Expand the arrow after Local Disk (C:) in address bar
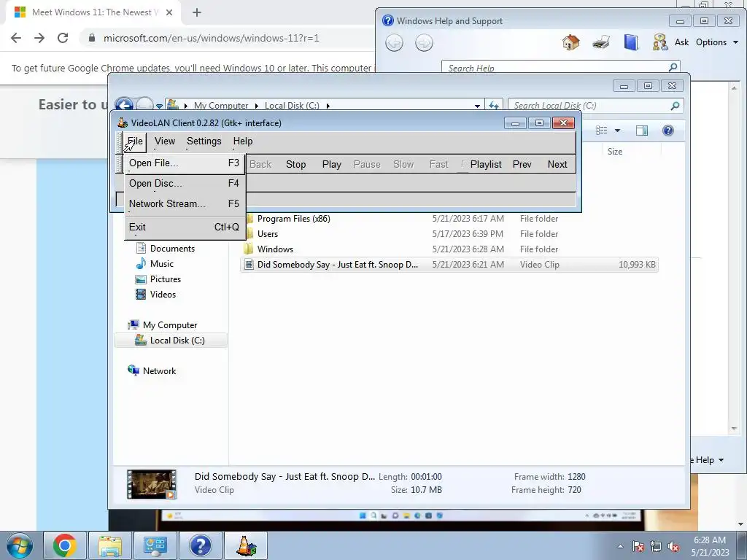Screen dimensions: 747x560 [328, 106]
